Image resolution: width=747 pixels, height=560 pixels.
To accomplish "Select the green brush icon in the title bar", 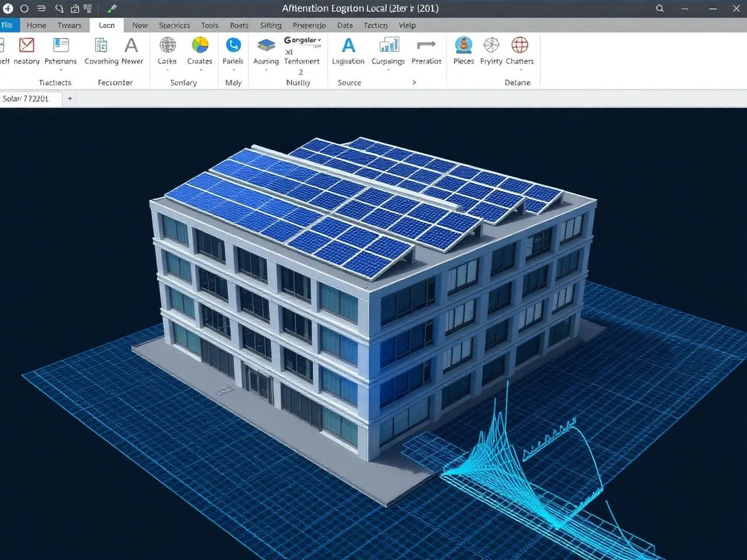I will pos(112,8).
